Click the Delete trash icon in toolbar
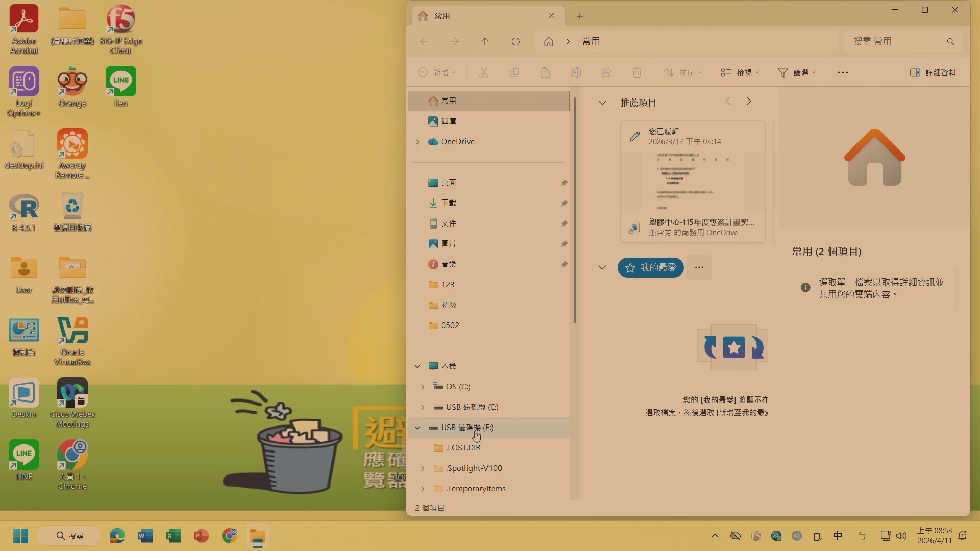Viewport: 980px width, 551px height. [636, 72]
